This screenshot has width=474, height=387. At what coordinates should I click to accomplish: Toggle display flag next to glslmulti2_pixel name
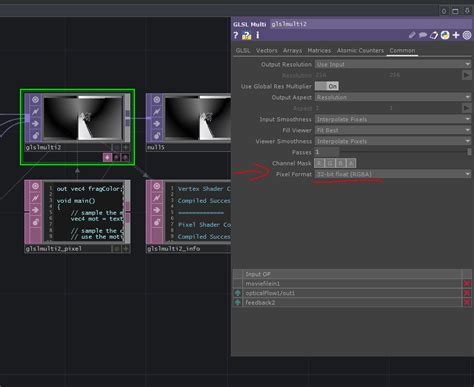tap(117, 249)
